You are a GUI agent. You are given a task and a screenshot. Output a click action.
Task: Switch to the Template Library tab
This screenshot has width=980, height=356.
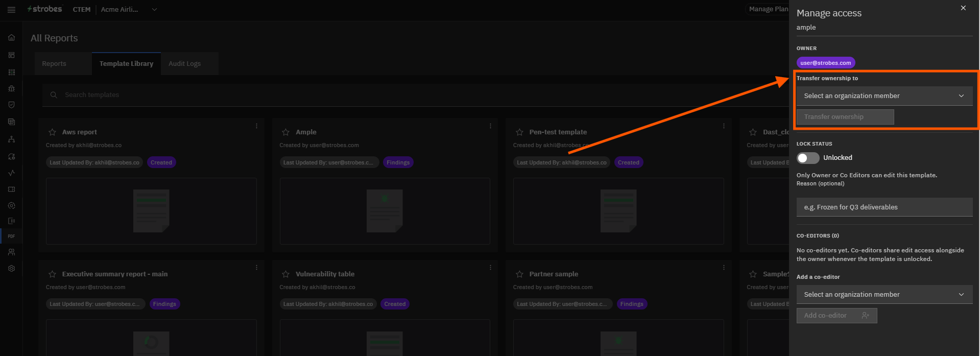(x=126, y=64)
